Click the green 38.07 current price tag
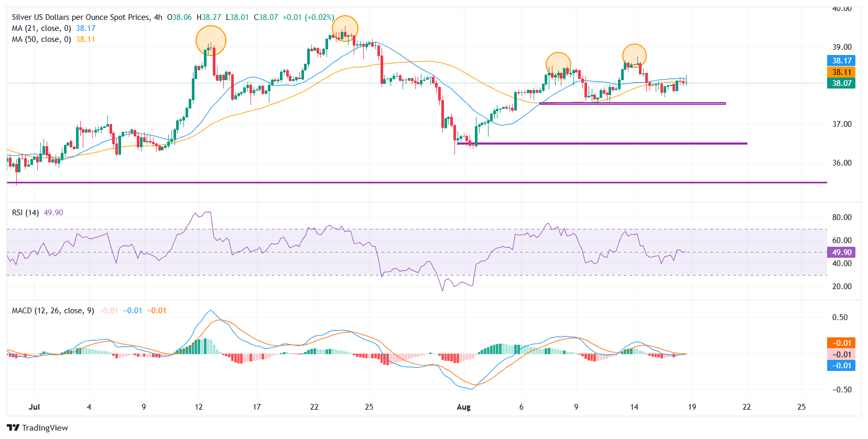The width and height of the screenshot is (868, 439). (841, 83)
